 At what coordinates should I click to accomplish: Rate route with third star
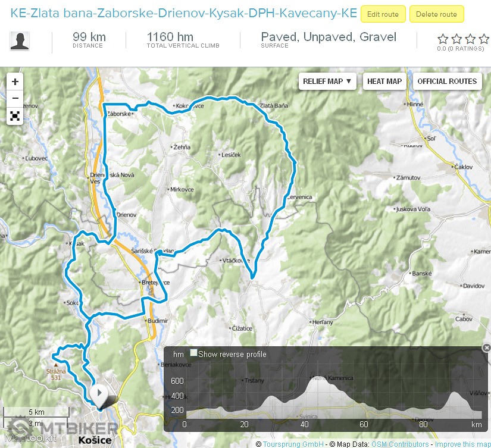click(471, 39)
